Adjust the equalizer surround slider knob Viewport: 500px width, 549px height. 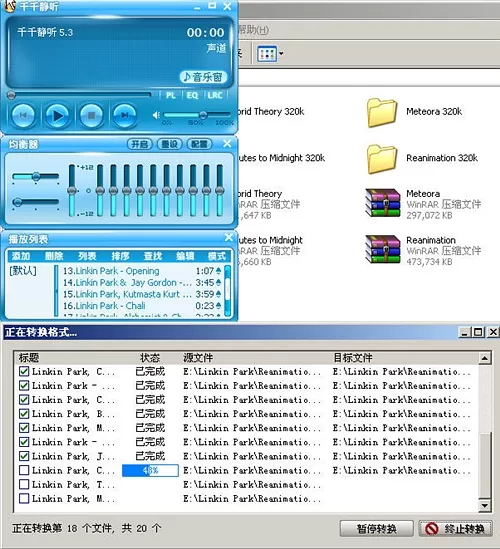click(x=17, y=202)
